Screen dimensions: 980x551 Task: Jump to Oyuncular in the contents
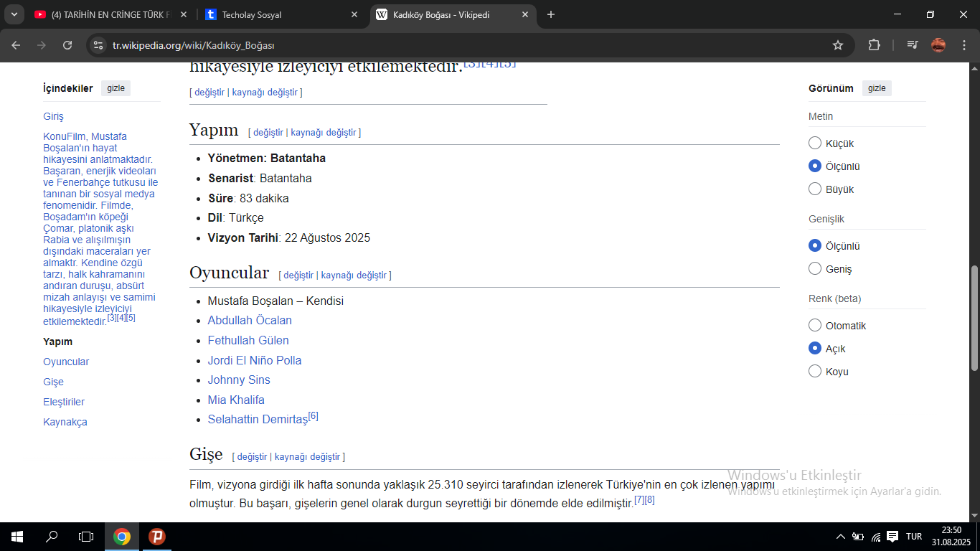tap(66, 362)
